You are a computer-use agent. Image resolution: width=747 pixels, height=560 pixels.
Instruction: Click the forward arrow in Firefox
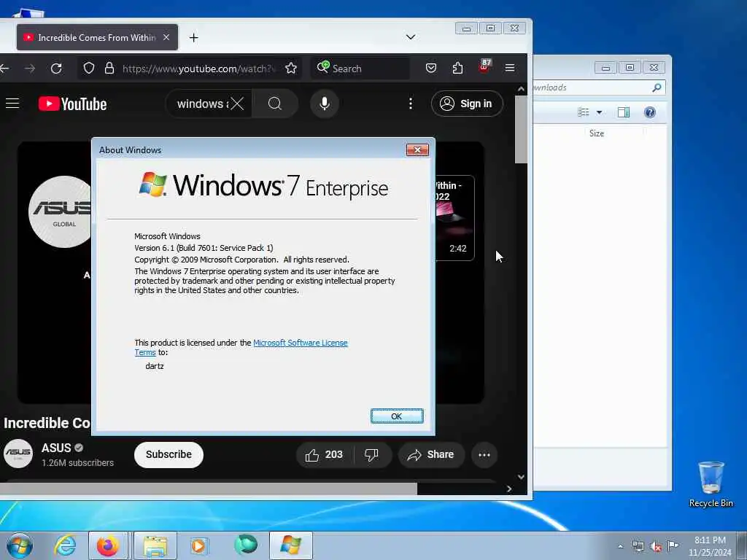tap(30, 69)
